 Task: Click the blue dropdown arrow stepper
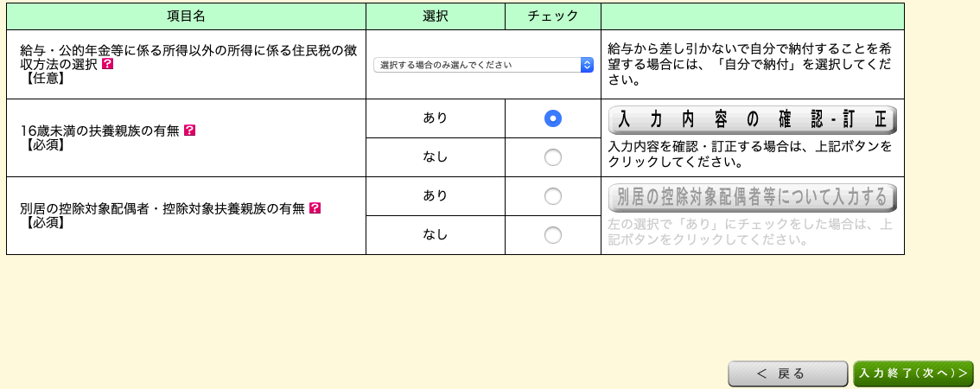(x=587, y=65)
